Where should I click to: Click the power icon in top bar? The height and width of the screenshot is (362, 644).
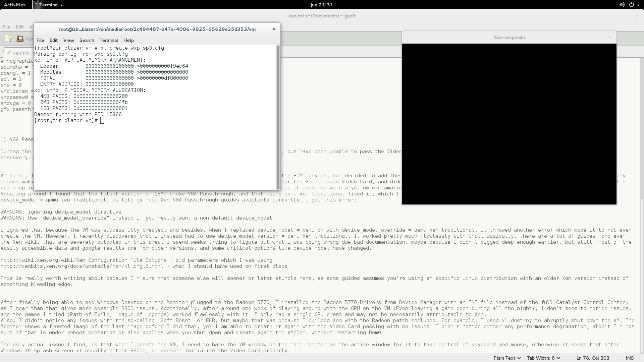pos(632,5)
